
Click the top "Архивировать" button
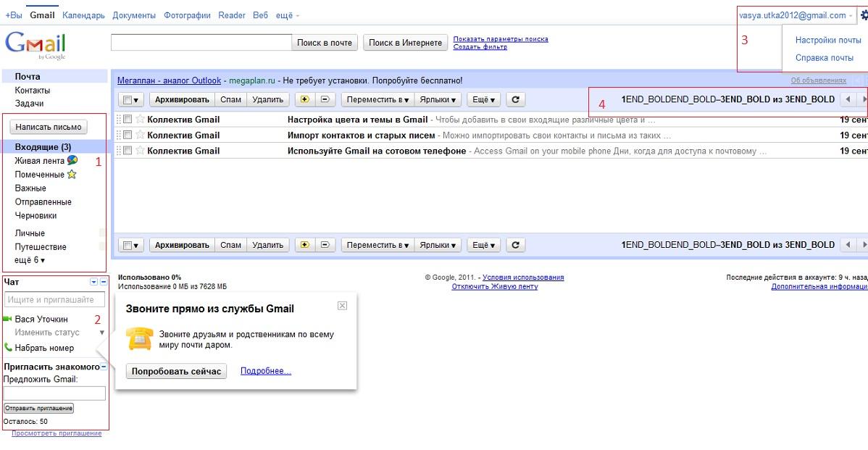point(182,99)
